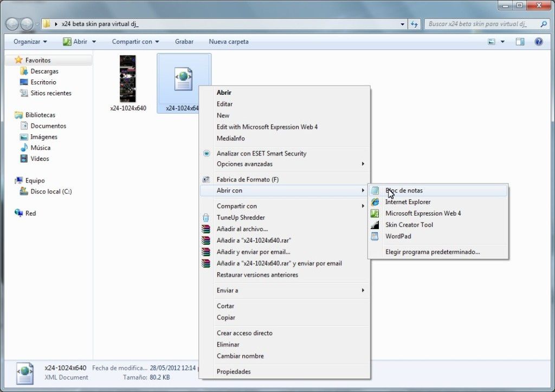The width and height of the screenshot is (555, 392).
Task: Click the Grabar toolbar button
Action: [x=184, y=42]
